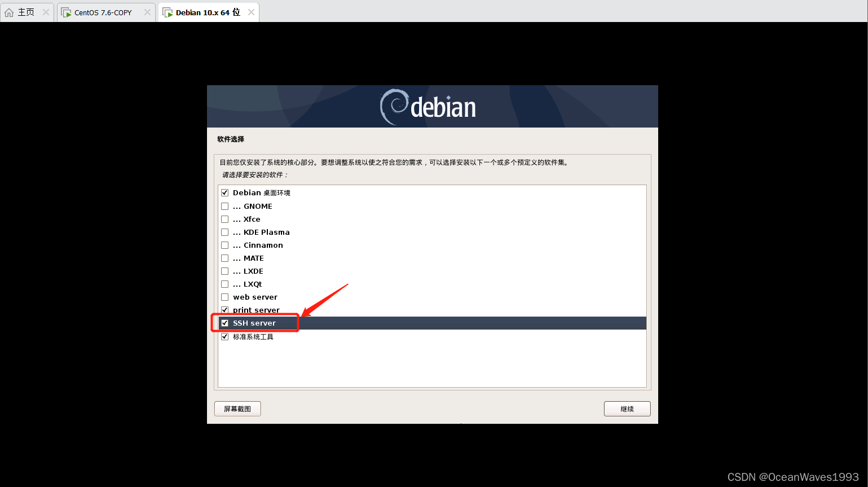Close the Debian 10.x 64 tab
Viewport: 868px width, 487px height.
251,12
